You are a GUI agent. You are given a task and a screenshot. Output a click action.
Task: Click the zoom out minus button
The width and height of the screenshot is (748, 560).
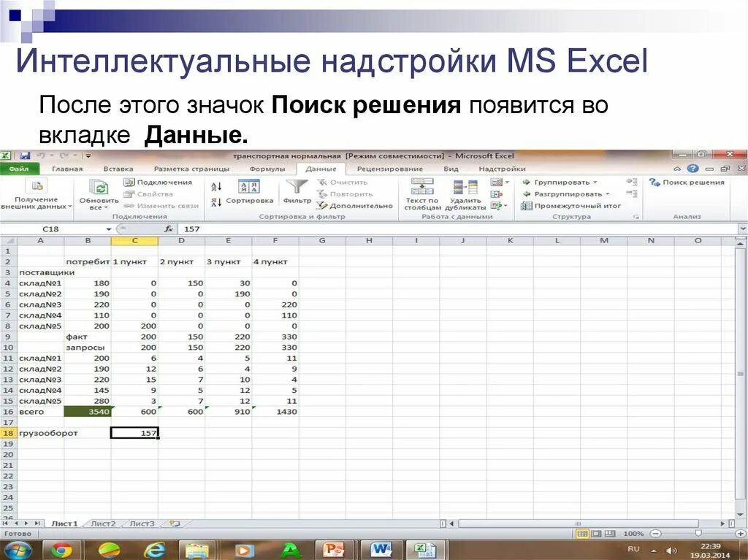(656, 533)
